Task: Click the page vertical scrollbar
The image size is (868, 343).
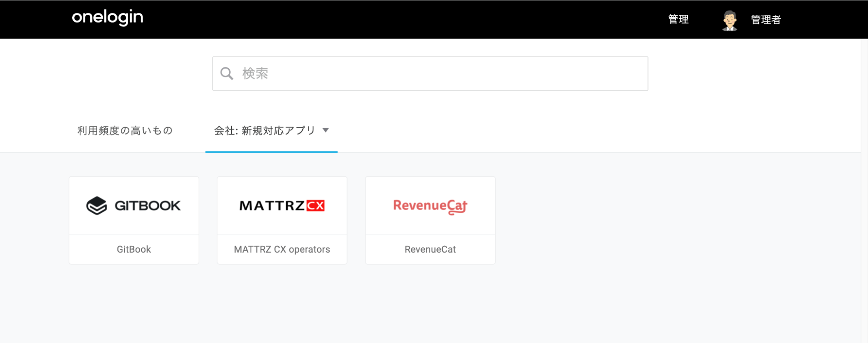Action: [x=864, y=191]
